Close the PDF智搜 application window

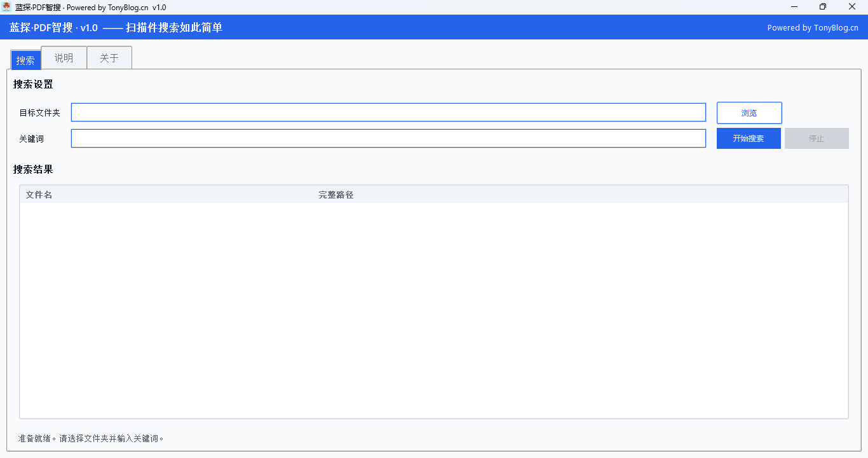point(852,7)
